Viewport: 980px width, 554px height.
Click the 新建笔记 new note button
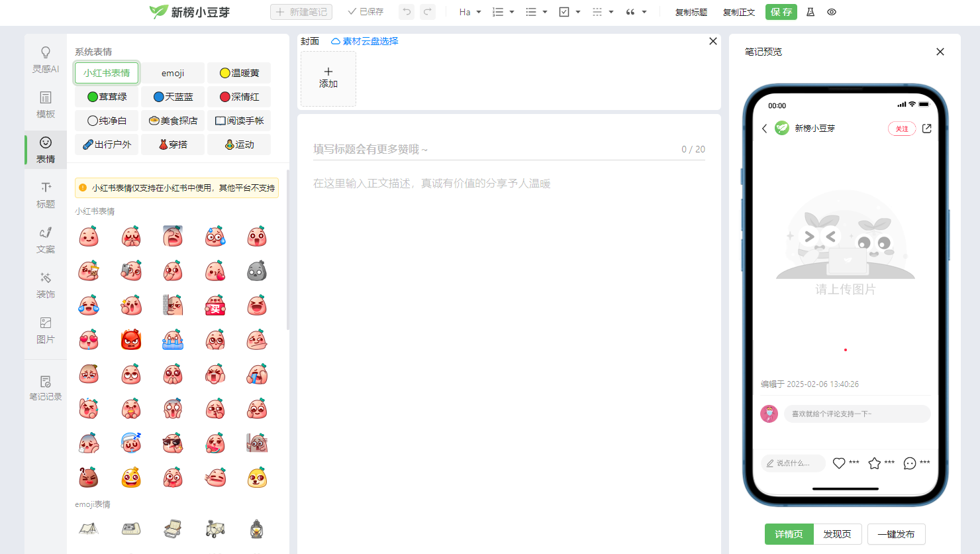click(x=301, y=12)
